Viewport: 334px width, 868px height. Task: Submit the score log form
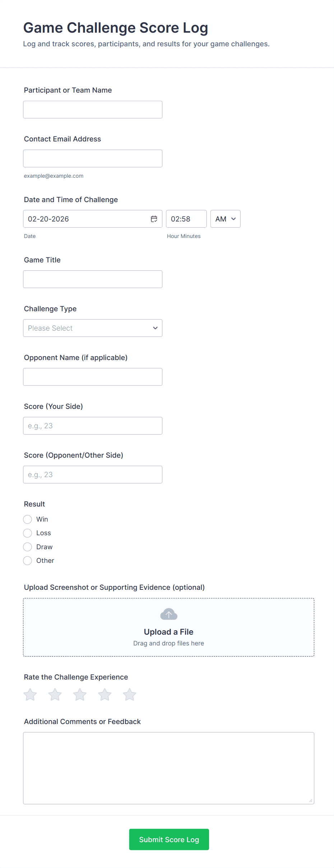(169, 839)
